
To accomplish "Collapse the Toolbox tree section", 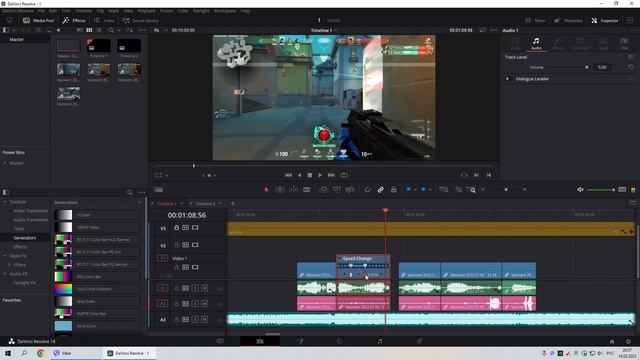I will (x=5, y=202).
